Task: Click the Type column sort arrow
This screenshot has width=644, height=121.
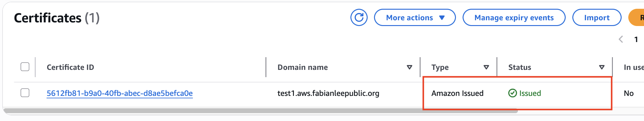Action: click(486, 67)
